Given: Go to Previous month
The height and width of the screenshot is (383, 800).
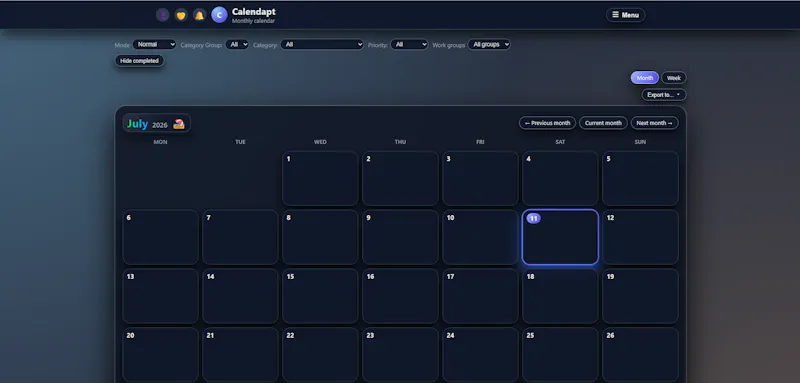Looking at the screenshot, I should [547, 123].
